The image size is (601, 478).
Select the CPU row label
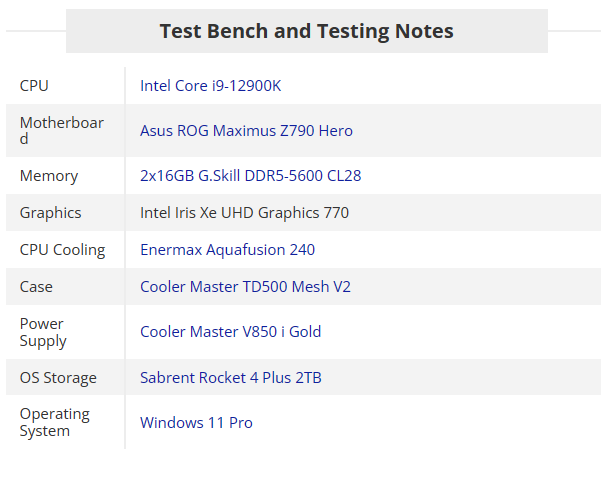(x=34, y=86)
